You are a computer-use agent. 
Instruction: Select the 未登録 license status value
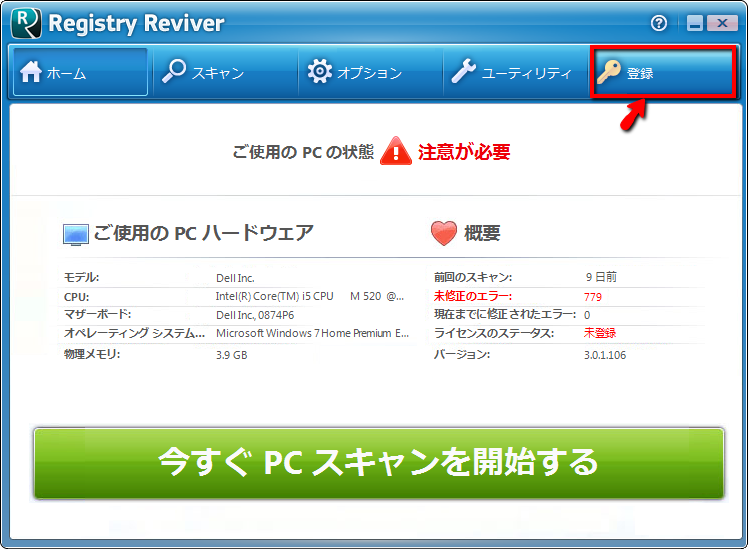[600, 333]
